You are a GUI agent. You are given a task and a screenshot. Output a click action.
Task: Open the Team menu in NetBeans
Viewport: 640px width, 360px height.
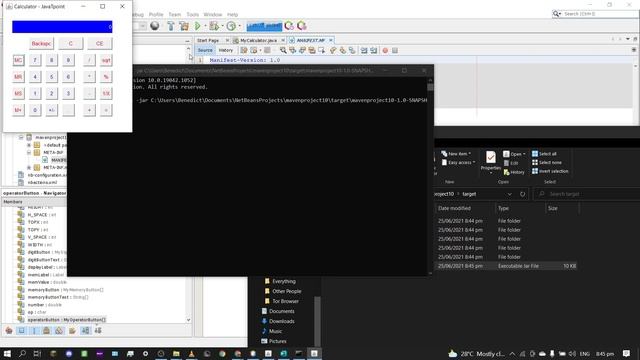point(175,14)
